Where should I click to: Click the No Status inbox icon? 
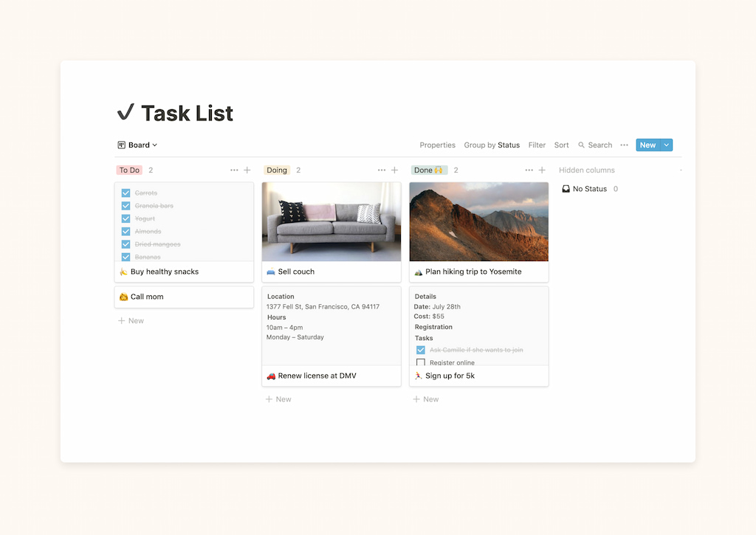(566, 189)
